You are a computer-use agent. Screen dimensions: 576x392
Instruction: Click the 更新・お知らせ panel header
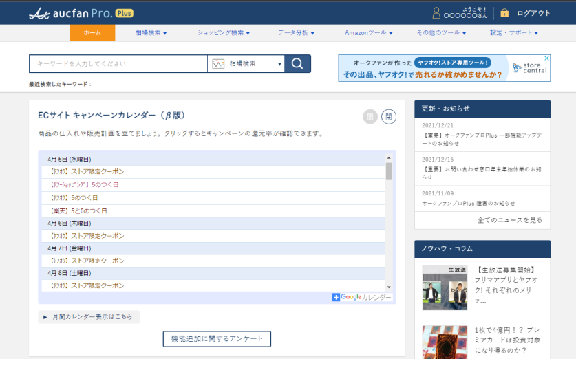pos(482,109)
